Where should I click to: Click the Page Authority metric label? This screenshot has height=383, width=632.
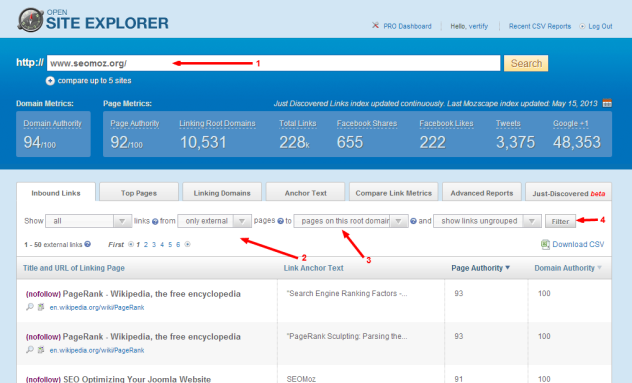click(135, 123)
